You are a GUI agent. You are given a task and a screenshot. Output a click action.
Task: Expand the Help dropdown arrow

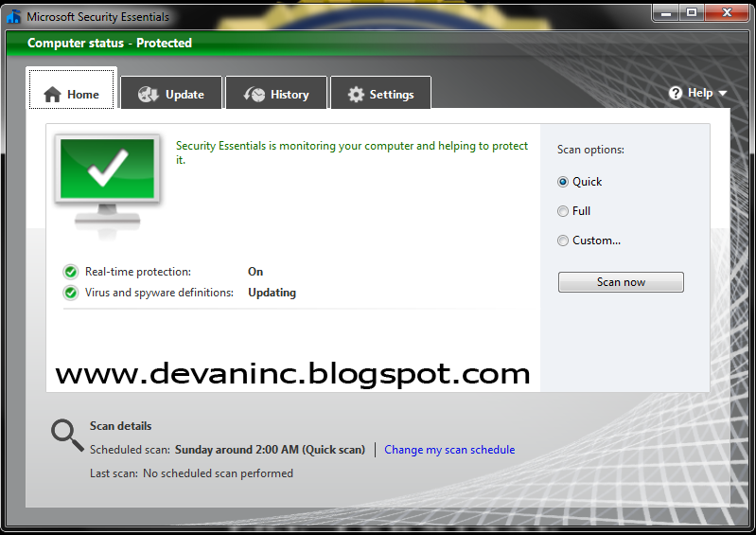tap(722, 93)
